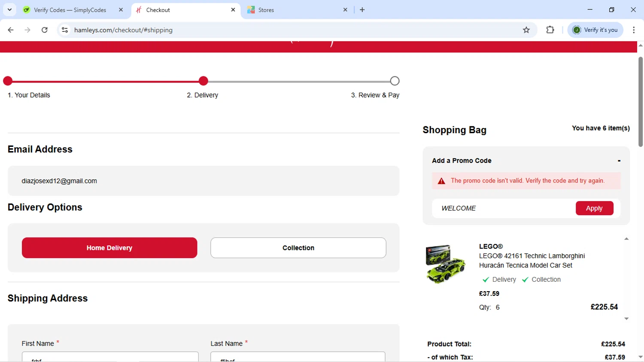
Task: Close the Verify Codes SimplyCodes tab
Action: [121, 10]
